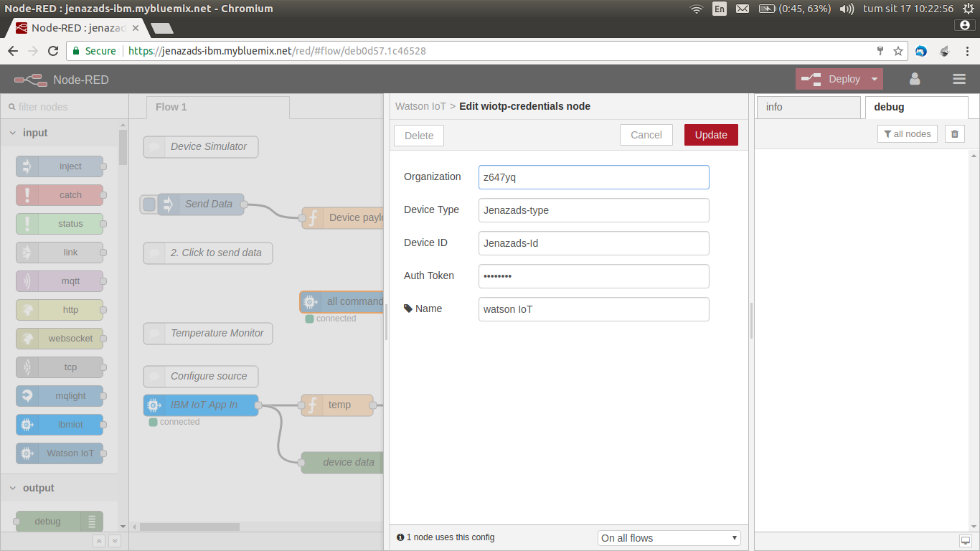Image resolution: width=980 pixels, height=551 pixels.
Task: Select the debug output palette node
Action: (60, 522)
